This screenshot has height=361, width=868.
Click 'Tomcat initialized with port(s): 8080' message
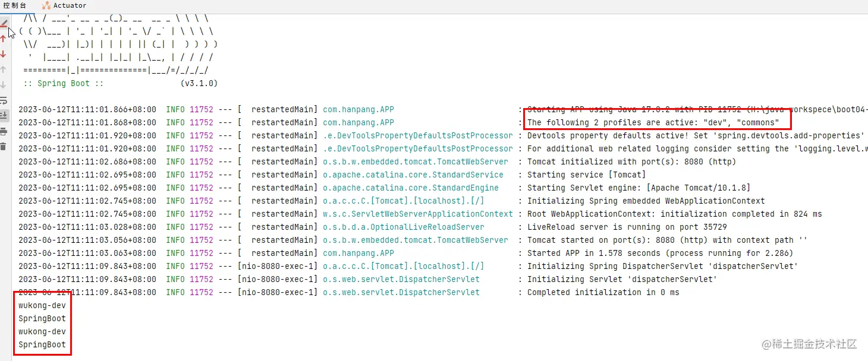click(x=631, y=161)
